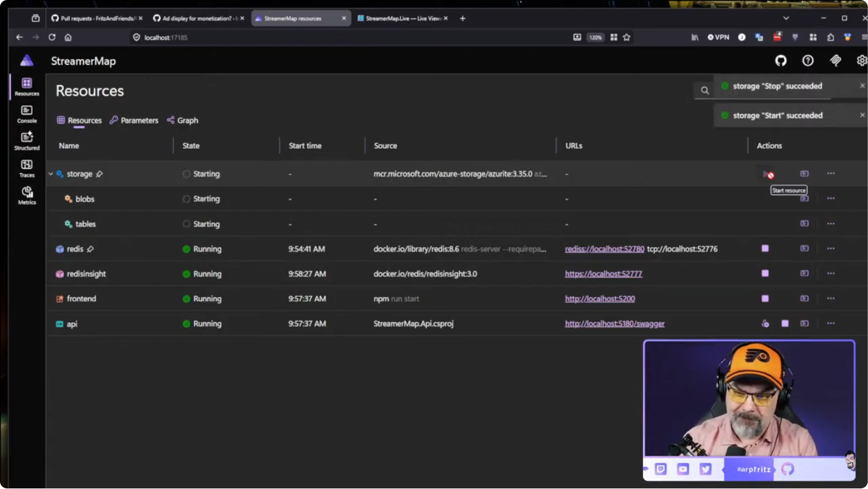Open more actions menu for storage
Screen dimensions: 868x489
tap(830, 174)
